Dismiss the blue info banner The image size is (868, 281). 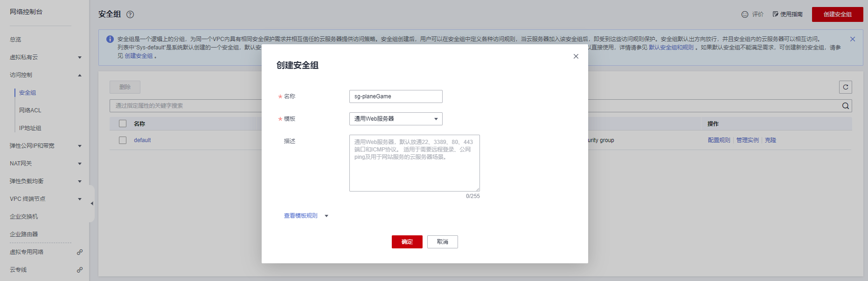(853, 39)
